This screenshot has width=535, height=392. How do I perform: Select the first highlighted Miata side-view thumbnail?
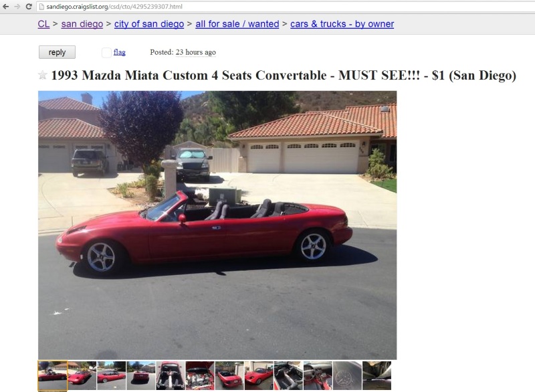tap(53, 376)
